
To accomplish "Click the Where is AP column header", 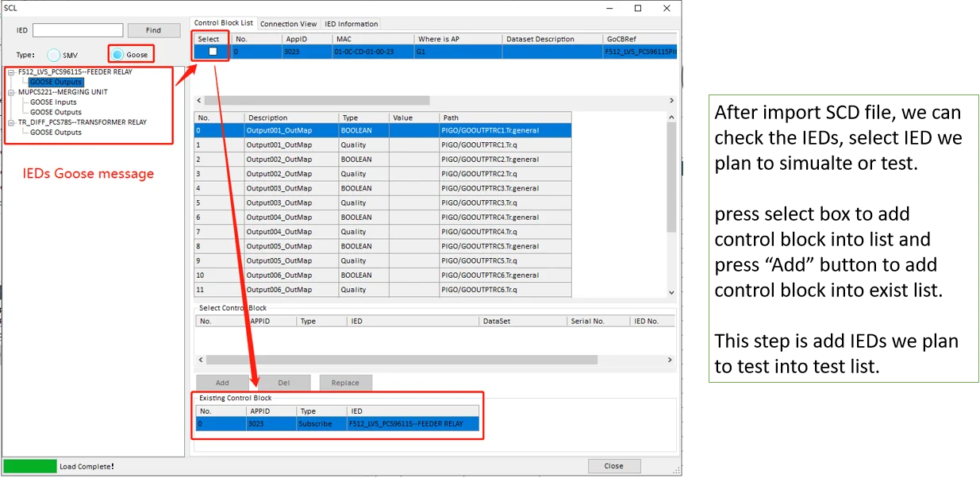I will [x=459, y=39].
